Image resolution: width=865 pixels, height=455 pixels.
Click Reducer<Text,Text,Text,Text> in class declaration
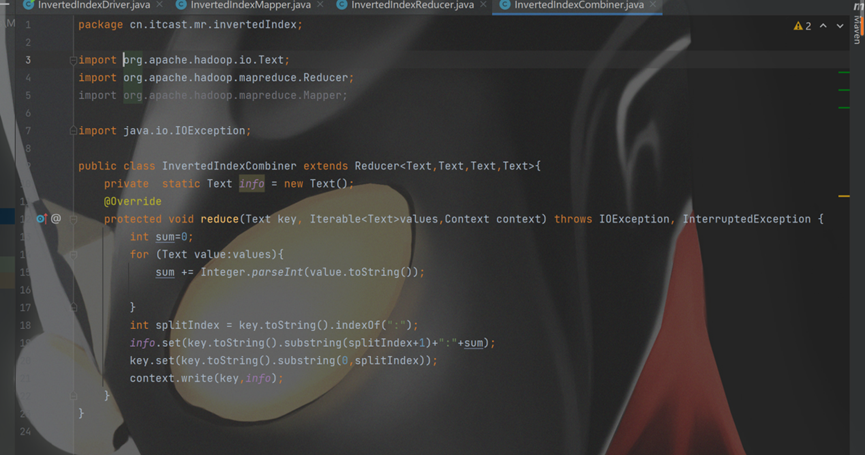pyautogui.click(x=445, y=166)
